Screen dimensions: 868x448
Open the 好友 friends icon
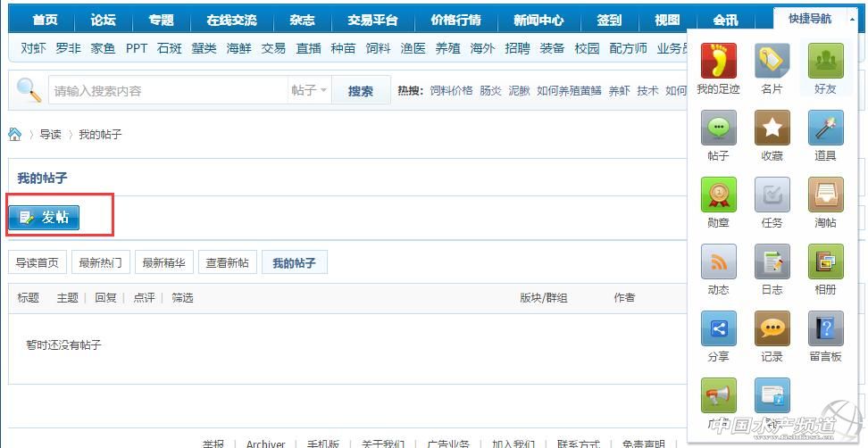click(x=825, y=61)
